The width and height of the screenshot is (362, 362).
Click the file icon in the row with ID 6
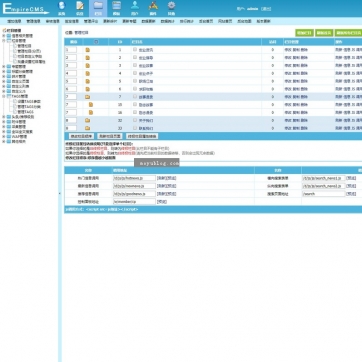(88, 89)
